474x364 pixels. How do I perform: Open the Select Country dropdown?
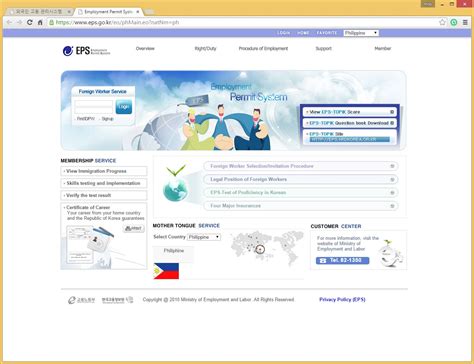[x=204, y=237]
